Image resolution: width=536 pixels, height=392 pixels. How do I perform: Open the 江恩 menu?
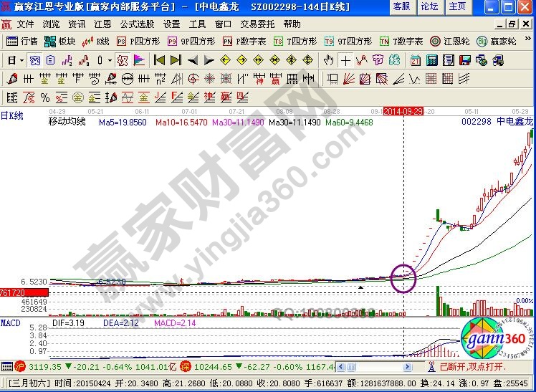click(102, 24)
